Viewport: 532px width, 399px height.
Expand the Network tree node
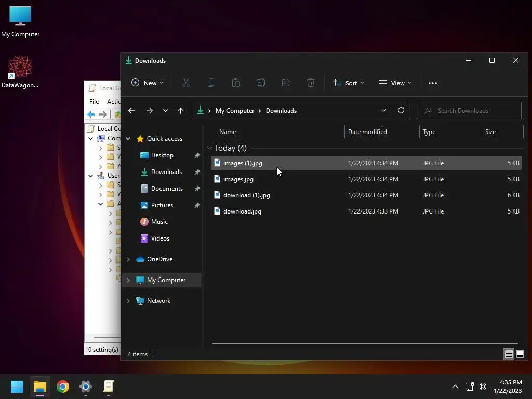click(x=128, y=301)
